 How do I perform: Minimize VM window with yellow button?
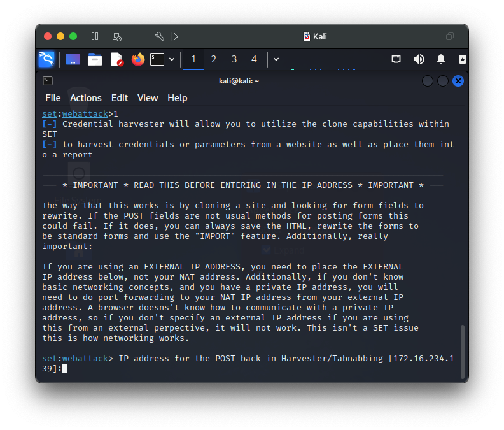pyautogui.click(x=60, y=36)
